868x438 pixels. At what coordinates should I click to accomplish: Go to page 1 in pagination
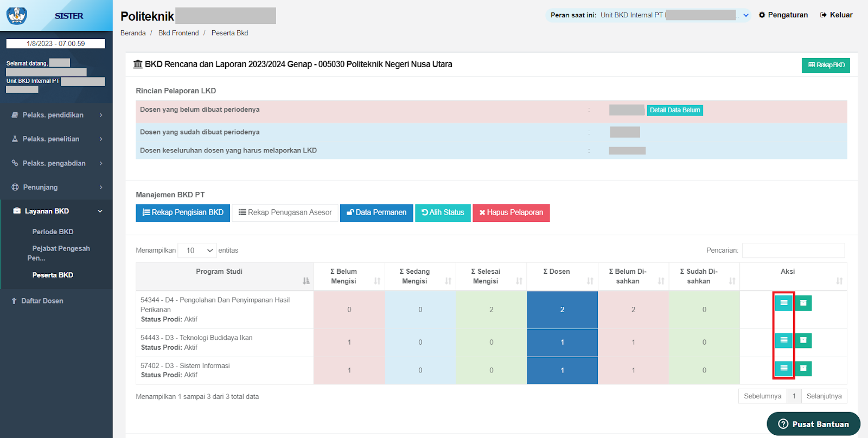794,396
